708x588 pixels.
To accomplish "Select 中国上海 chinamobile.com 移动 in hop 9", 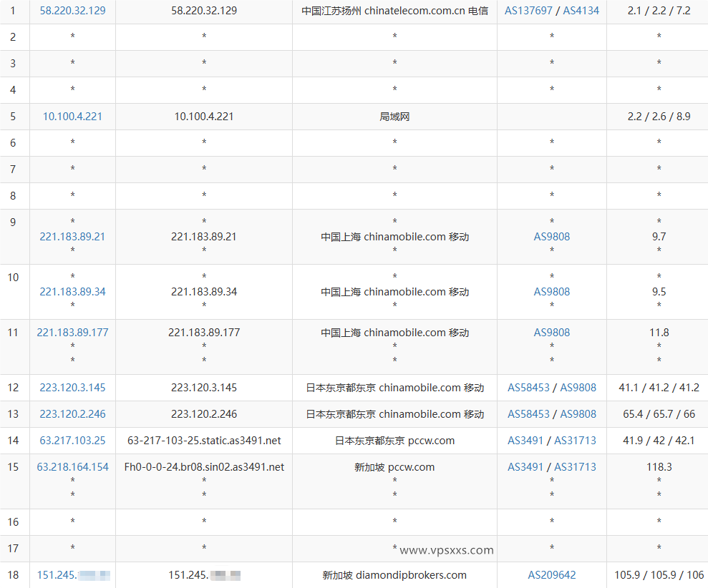I will tap(394, 237).
